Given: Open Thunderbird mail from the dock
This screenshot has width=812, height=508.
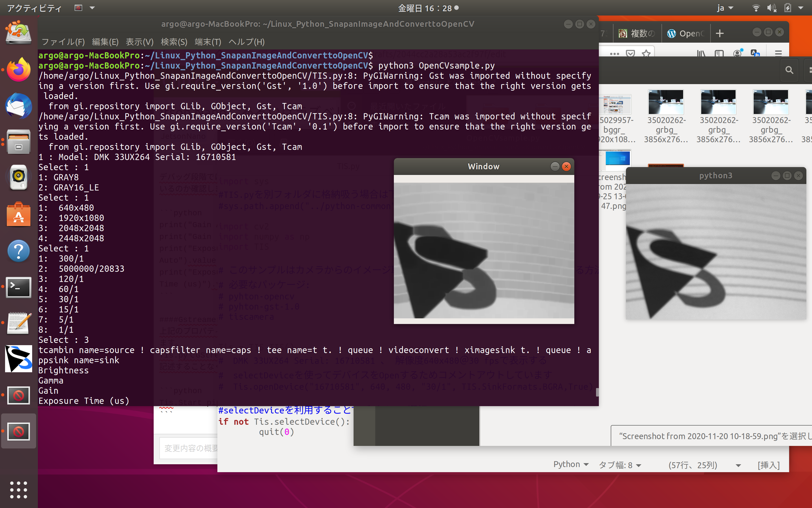Looking at the screenshot, I should (x=18, y=106).
